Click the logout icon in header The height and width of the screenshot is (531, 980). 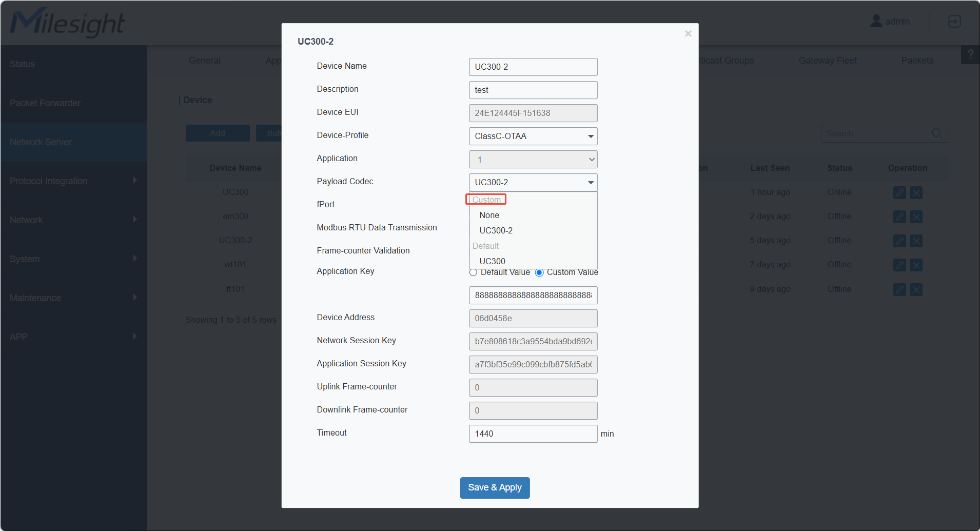pyautogui.click(x=954, y=22)
